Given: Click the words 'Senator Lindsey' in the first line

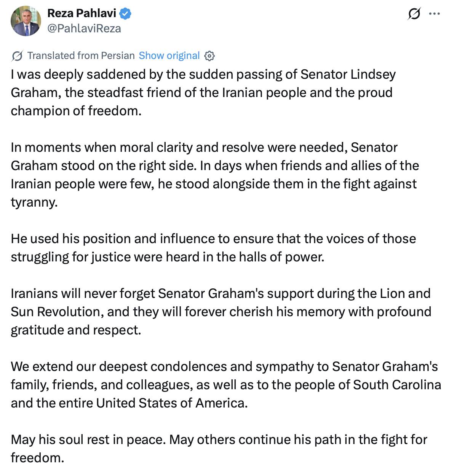Looking at the screenshot, I should tap(348, 74).
